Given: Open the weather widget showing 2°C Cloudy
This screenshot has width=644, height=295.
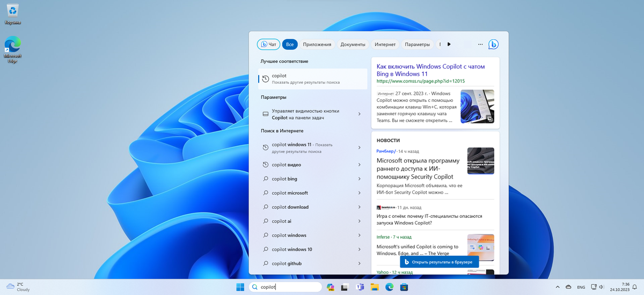Looking at the screenshot, I should point(18,287).
